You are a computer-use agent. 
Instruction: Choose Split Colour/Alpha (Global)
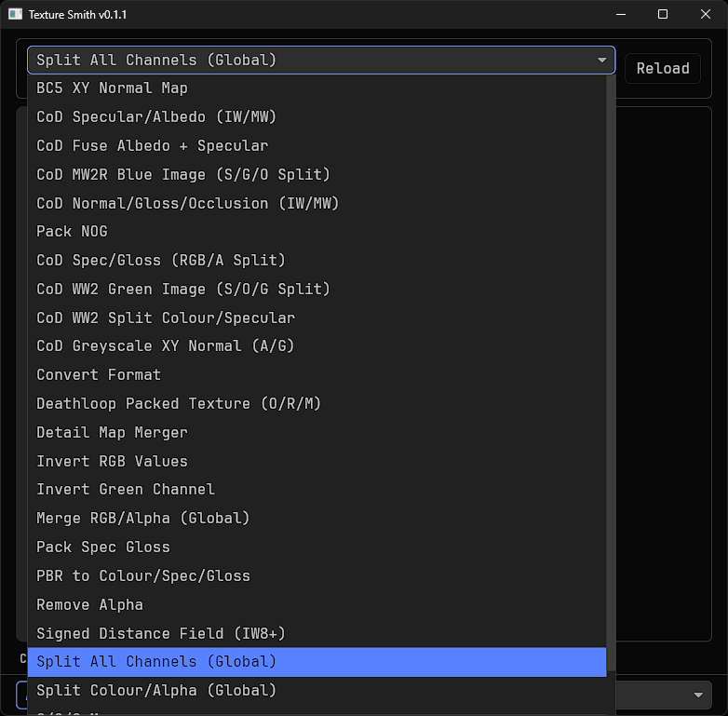pyautogui.click(x=317, y=691)
